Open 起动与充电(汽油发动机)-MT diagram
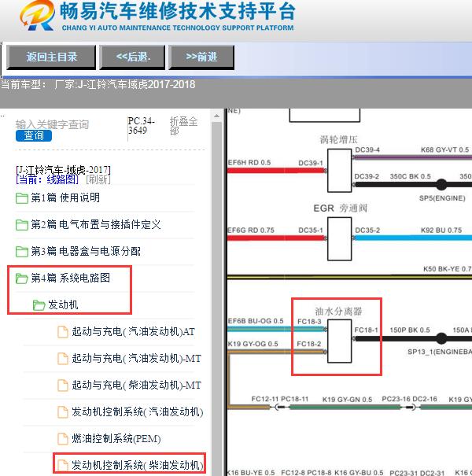 [137, 358]
